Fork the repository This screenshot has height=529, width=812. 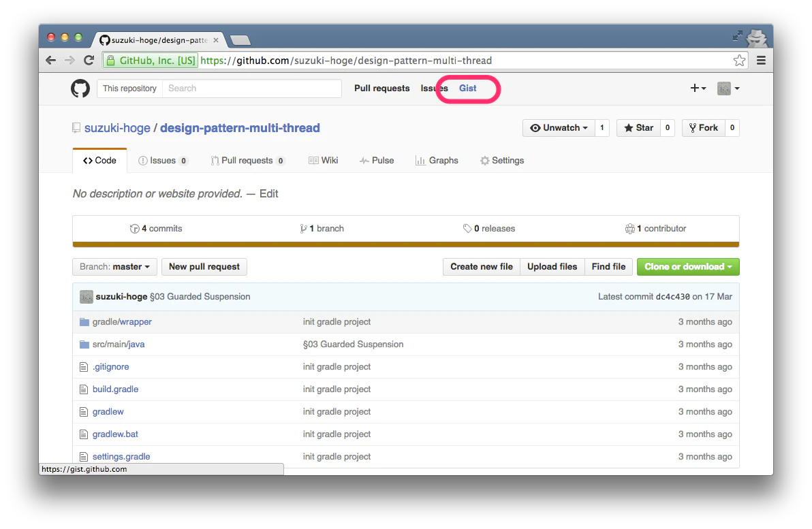703,128
